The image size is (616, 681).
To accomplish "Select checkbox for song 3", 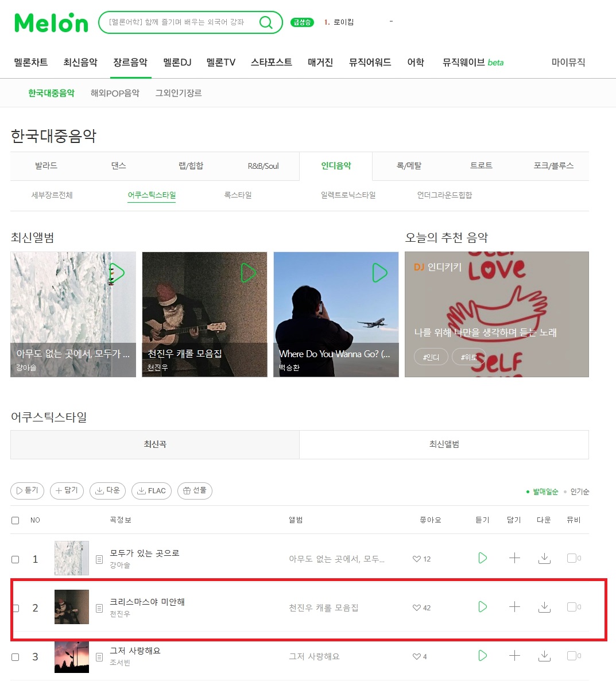I will [x=15, y=657].
